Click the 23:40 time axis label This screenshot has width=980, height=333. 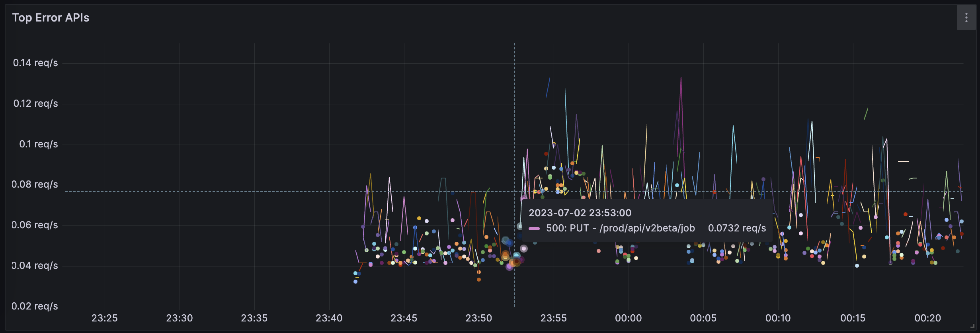(x=329, y=318)
